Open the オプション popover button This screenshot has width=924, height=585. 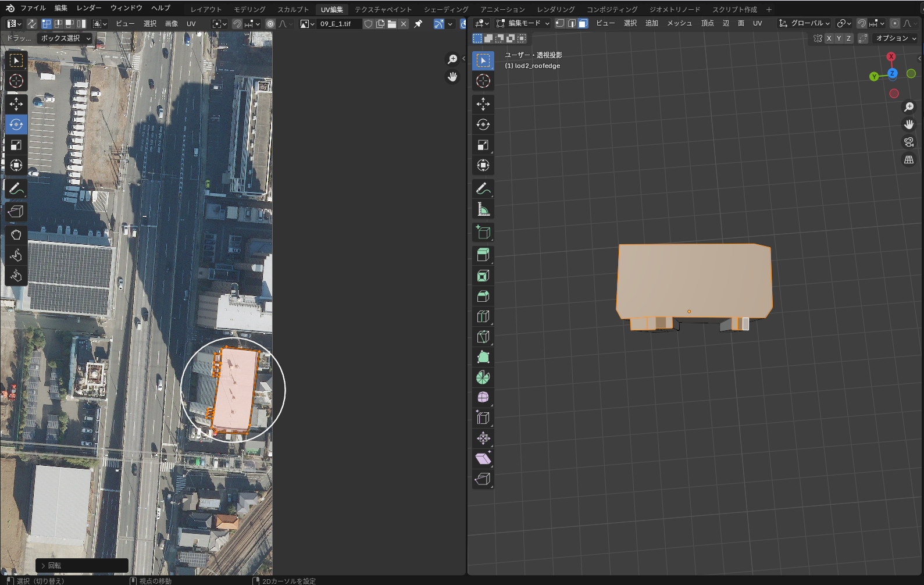click(896, 38)
